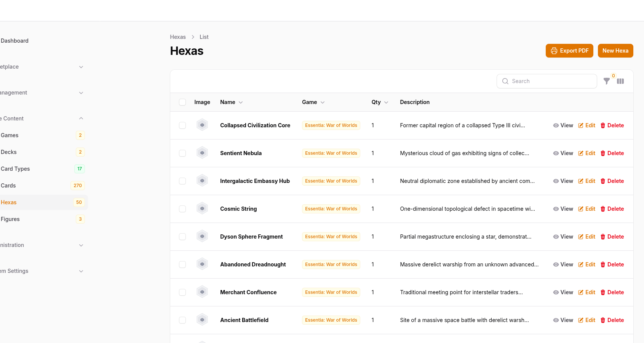View Abandoned Dreadnought entry
The width and height of the screenshot is (644, 343).
[563, 264]
